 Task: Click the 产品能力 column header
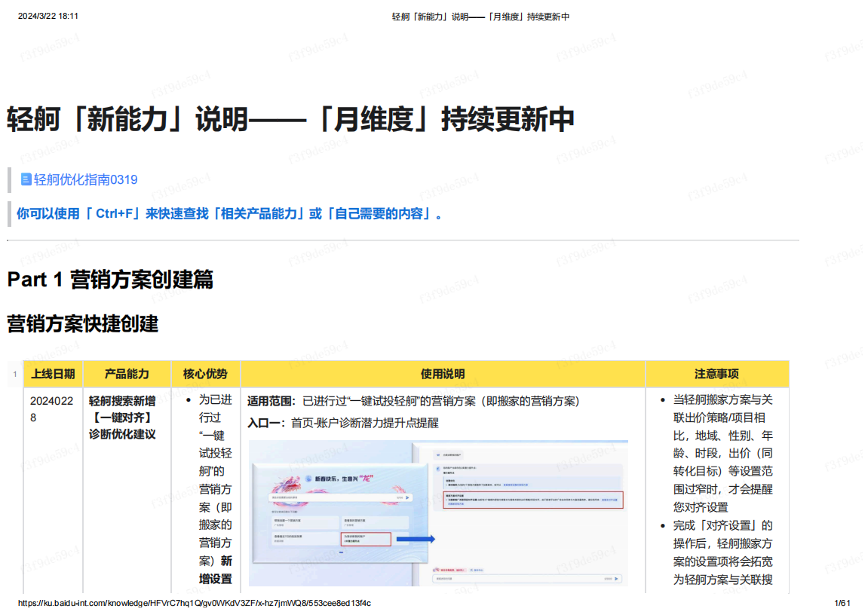[x=127, y=374]
